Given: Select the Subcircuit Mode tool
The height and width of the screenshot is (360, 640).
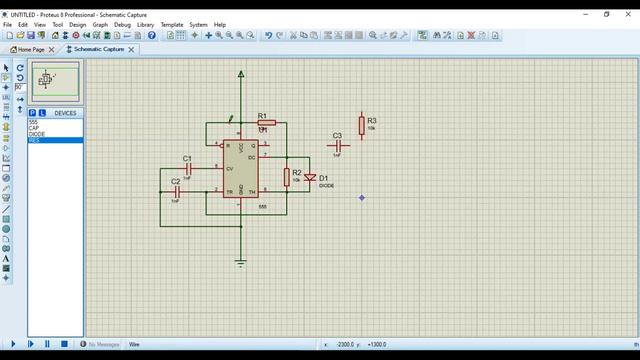Looking at the screenshot, I should [6, 127].
